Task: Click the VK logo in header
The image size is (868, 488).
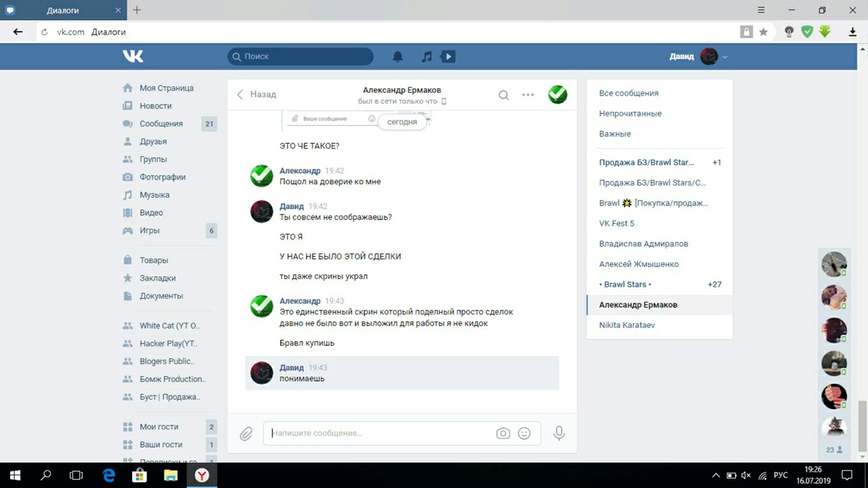Action: coord(133,56)
